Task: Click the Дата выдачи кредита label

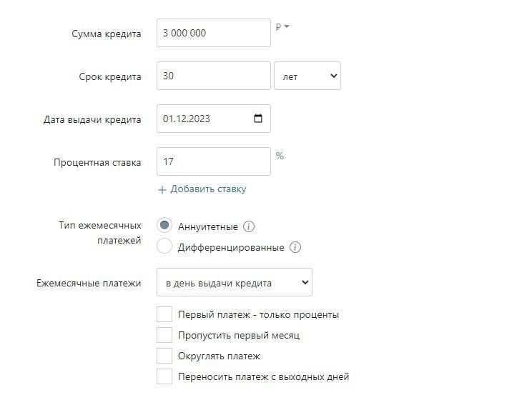Action: [92, 119]
